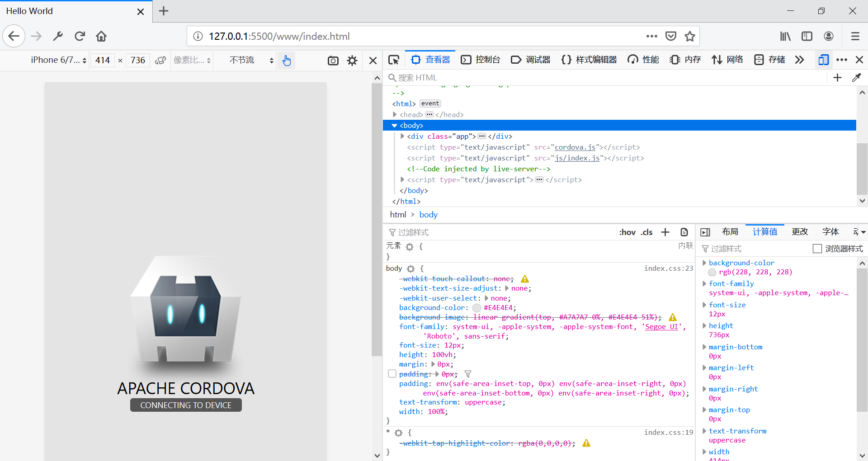
Task: Bookmark this page with star icon
Action: pyautogui.click(x=689, y=36)
